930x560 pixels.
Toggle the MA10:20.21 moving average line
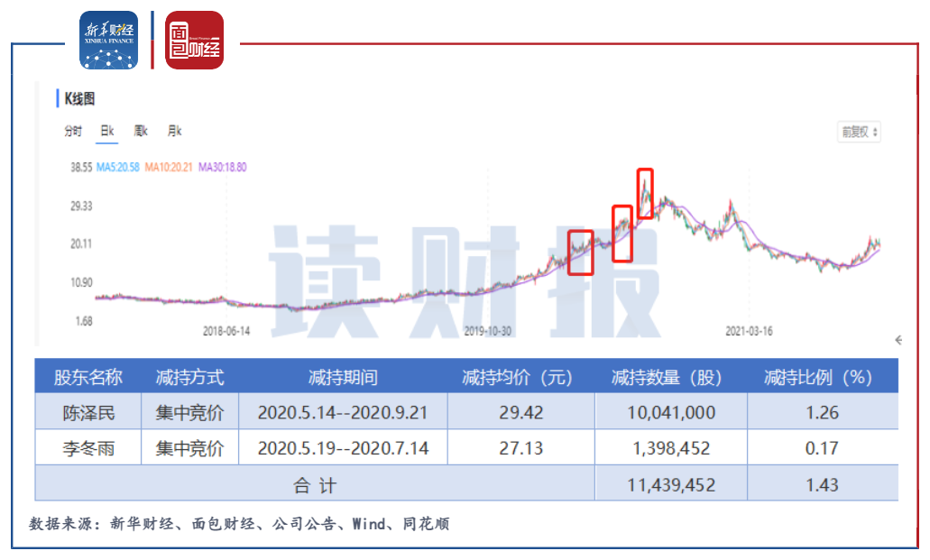170,168
